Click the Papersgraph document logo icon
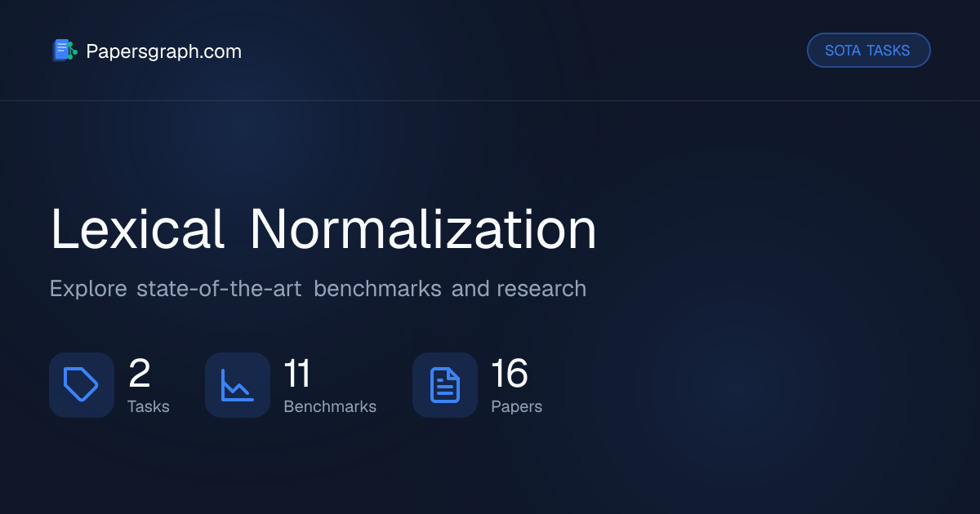 click(x=65, y=51)
